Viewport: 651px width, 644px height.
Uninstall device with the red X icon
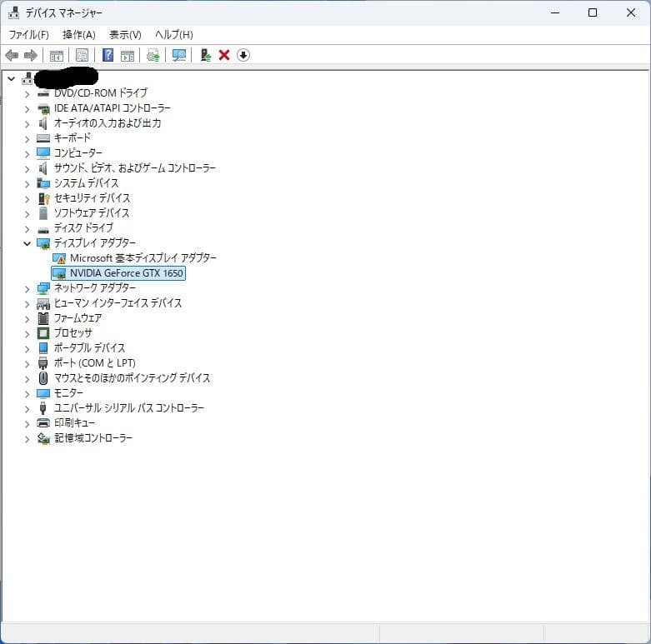pos(224,55)
